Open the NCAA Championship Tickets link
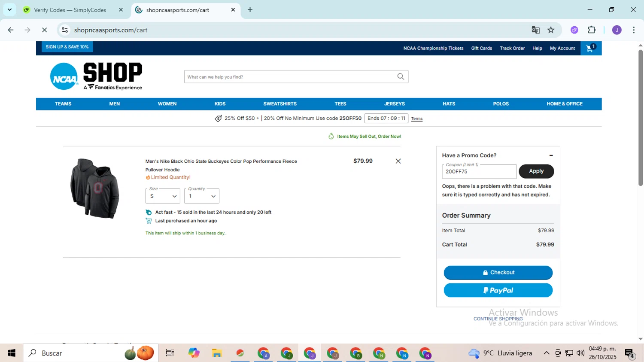The height and width of the screenshot is (362, 644). click(433, 48)
